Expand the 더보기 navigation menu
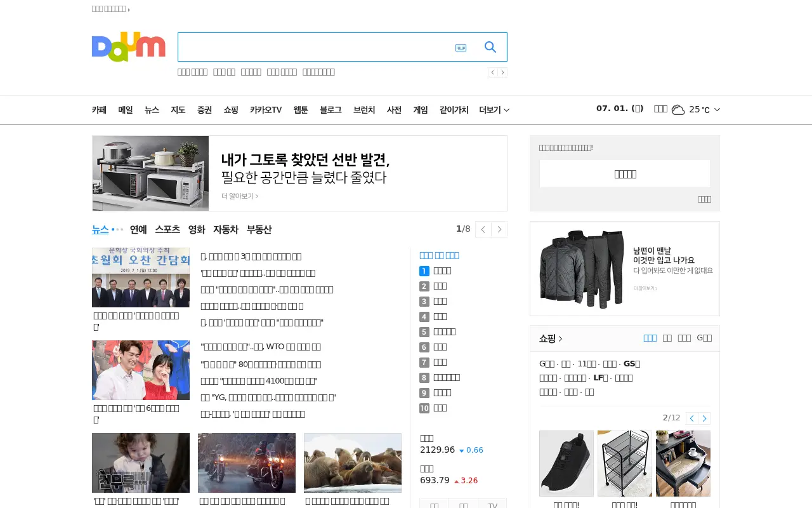 coord(494,110)
